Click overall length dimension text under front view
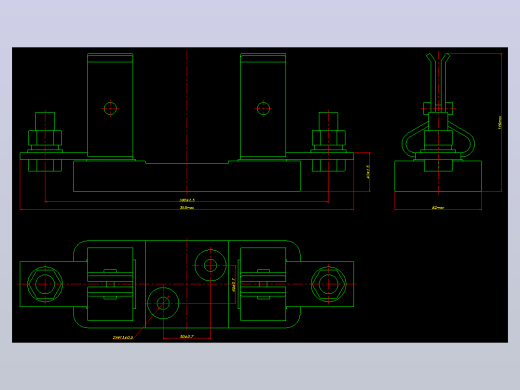This screenshot has width=520, height=390. click(x=187, y=208)
